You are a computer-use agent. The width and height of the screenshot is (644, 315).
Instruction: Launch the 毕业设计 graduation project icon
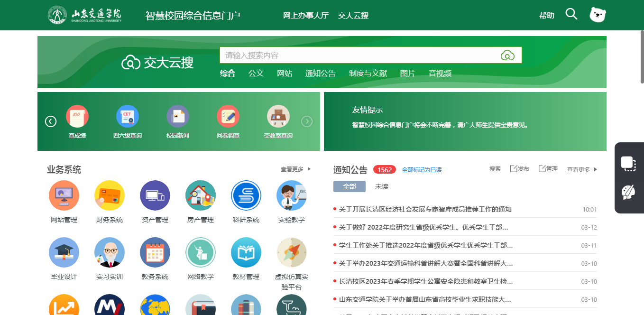tap(64, 252)
